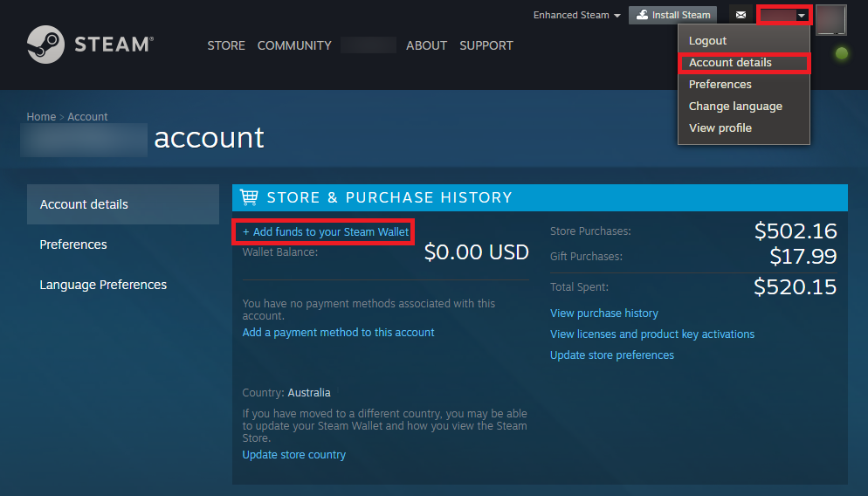The width and height of the screenshot is (868, 496).
Task: Click the Total Spent label
Action: pyautogui.click(x=579, y=286)
